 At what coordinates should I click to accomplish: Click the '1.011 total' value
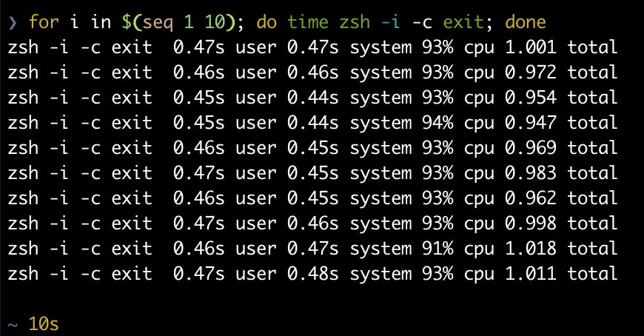click(561, 274)
